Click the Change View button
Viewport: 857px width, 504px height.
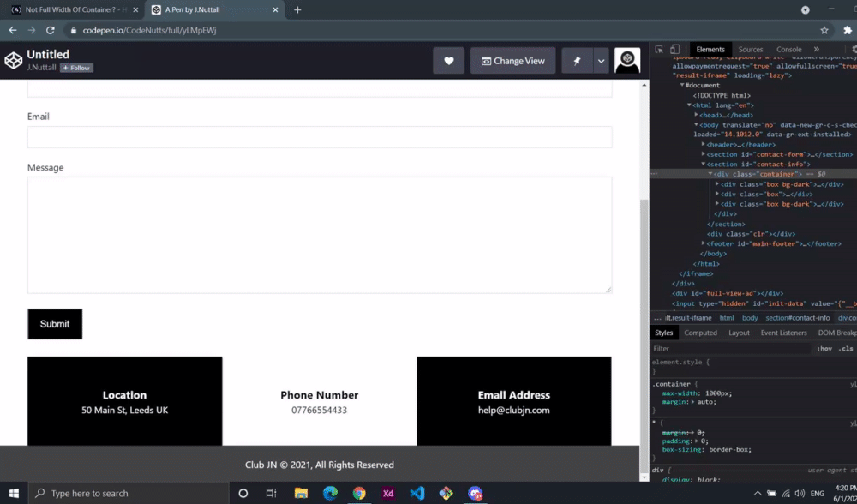point(512,61)
